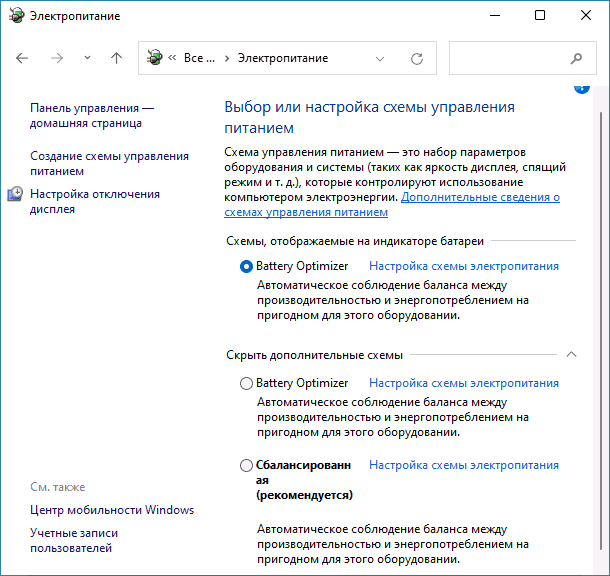This screenshot has width=610, height=576.
Task: Click the Электропитание title bar icon
Action: pos(16,16)
